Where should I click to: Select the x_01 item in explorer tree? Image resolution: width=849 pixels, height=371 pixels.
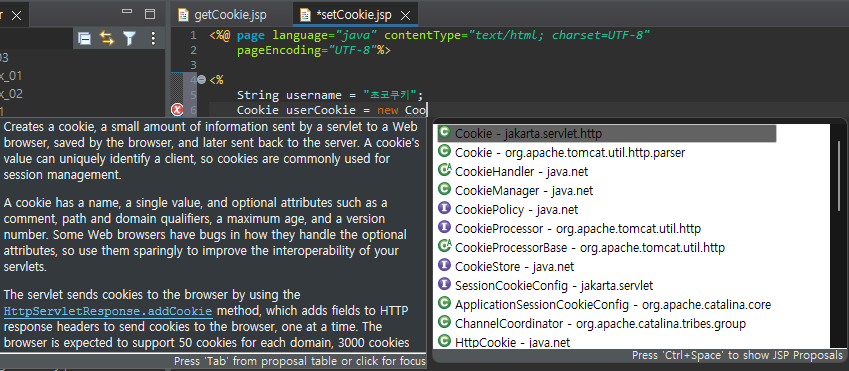(11, 76)
